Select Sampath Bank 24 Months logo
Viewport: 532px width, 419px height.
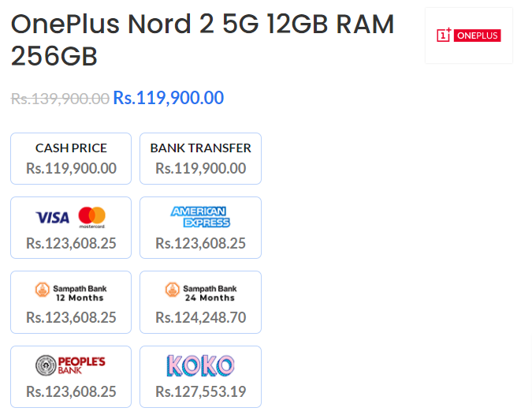201,293
